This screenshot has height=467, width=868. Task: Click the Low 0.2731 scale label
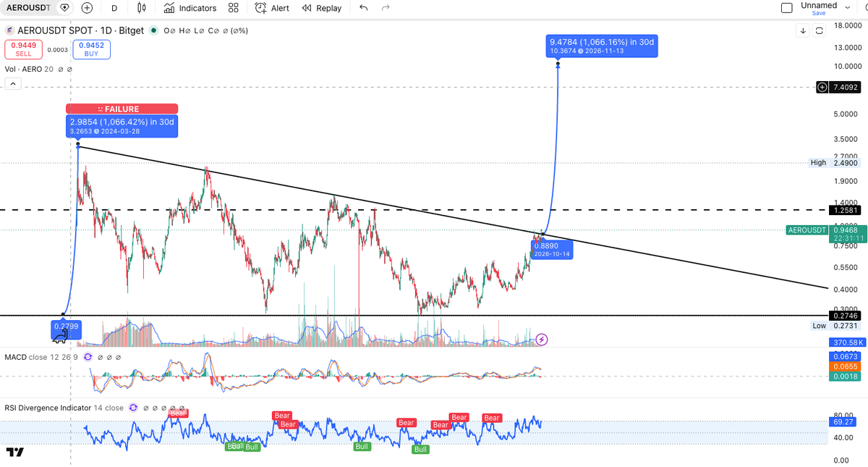(836, 326)
